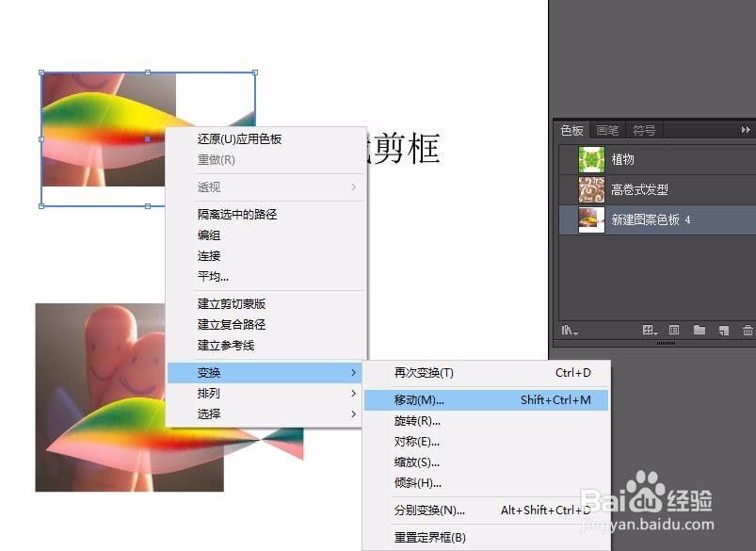Click the top-right bounding box handle

coord(255,73)
